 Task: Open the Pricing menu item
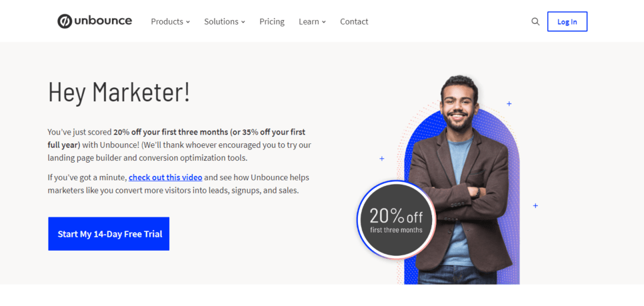click(x=272, y=21)
